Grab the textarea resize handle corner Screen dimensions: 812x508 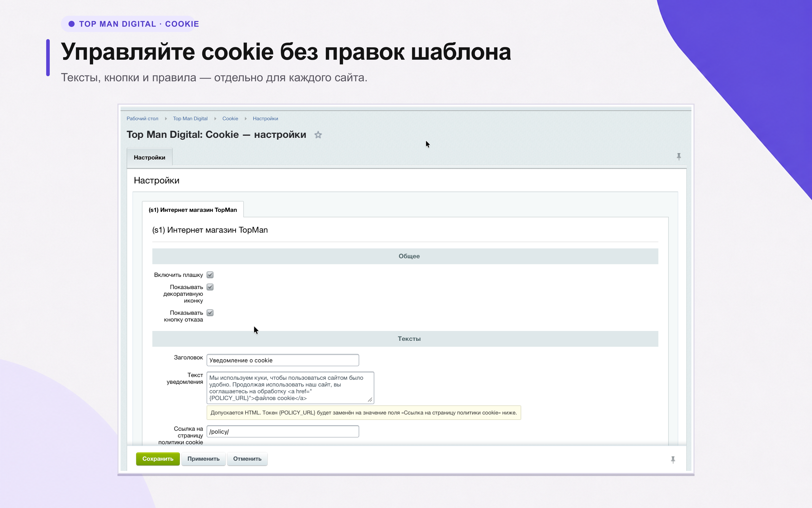pyautogui.click(x=370, y=400)
